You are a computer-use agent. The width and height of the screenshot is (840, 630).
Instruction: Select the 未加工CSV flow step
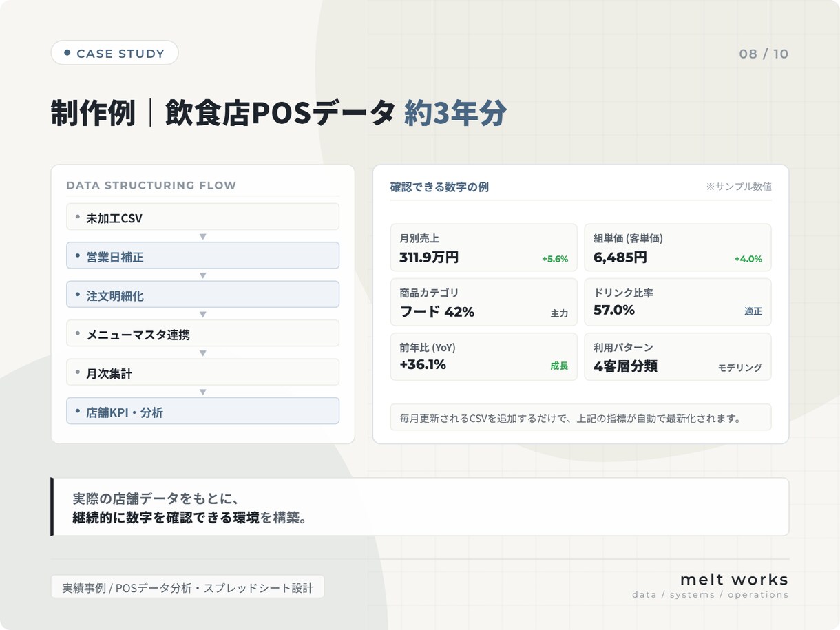click(x=202, y=217)
